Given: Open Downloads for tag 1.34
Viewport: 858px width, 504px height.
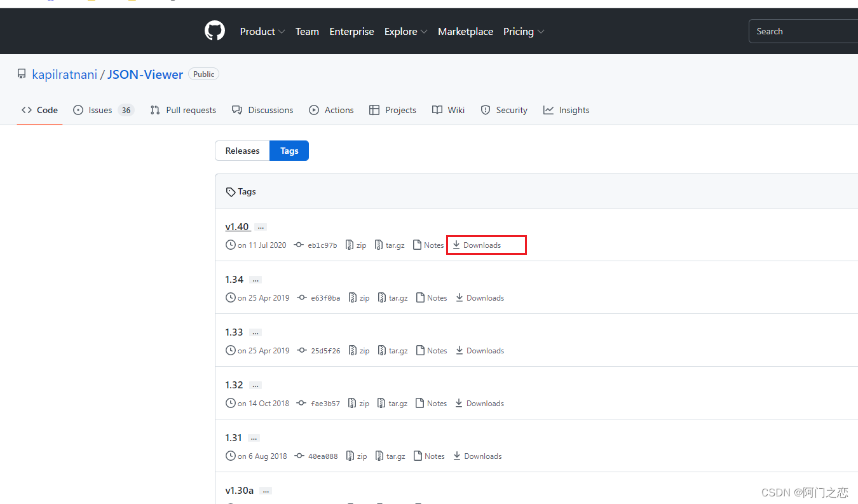Looking at the screenshot, I should tap(480, 298).
